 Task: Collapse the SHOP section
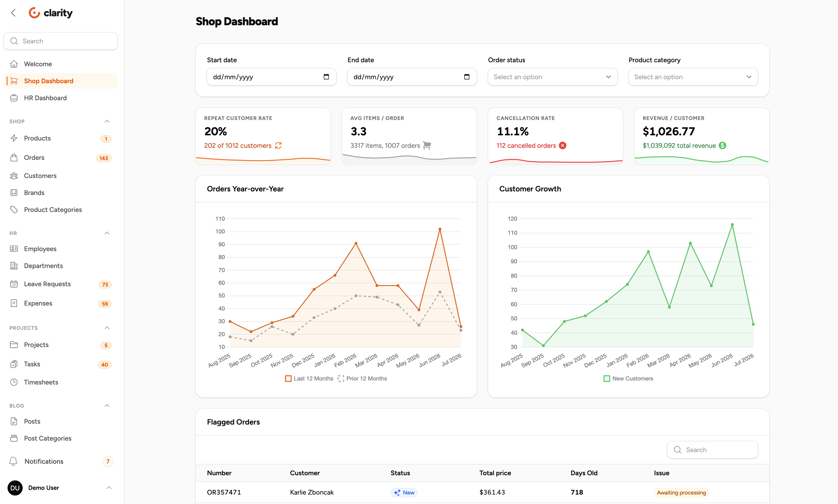(x=107, y=121)
